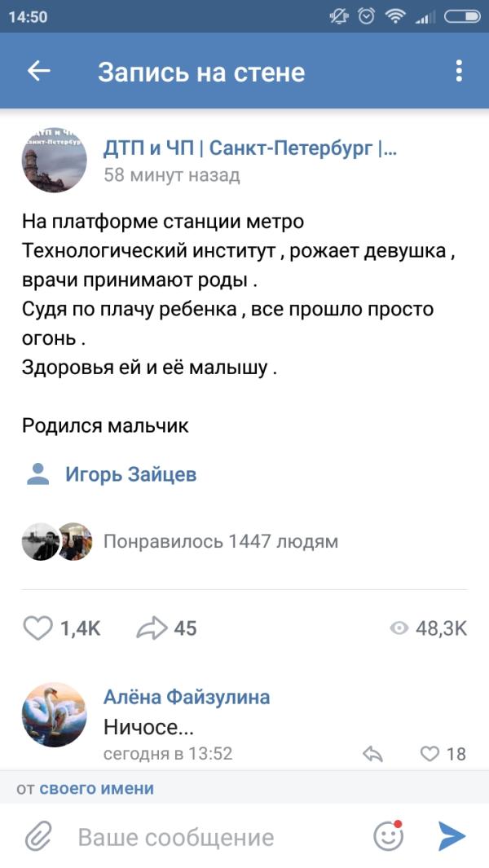Like the post with heart icon

coord(37,628)
